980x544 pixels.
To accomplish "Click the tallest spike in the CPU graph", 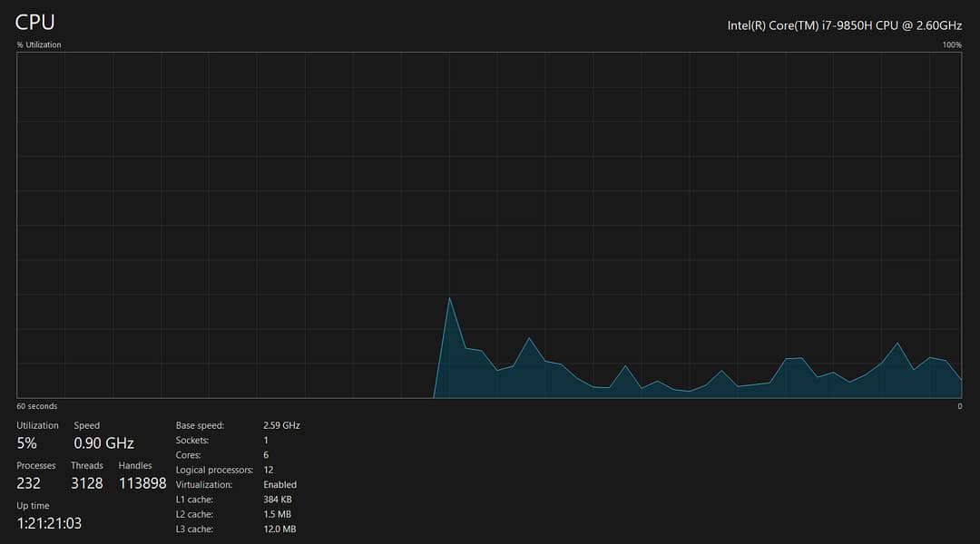I will tap(449, 300).
